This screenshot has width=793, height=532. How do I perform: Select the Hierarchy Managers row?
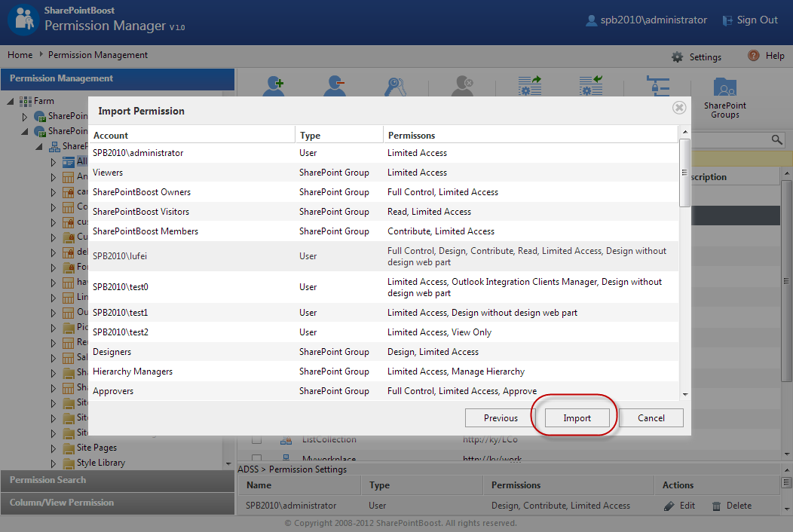click(384, 371)
